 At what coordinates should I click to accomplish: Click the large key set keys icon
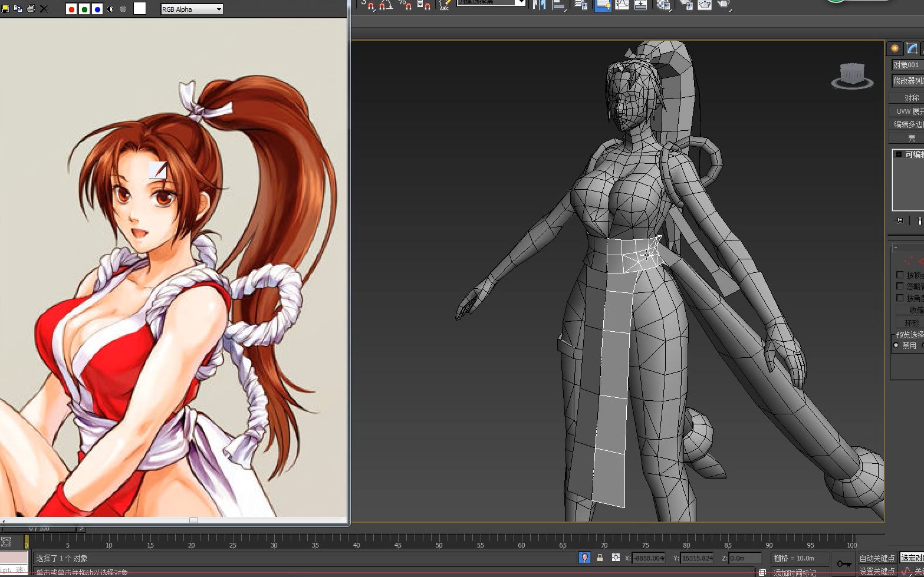[844, 564]
